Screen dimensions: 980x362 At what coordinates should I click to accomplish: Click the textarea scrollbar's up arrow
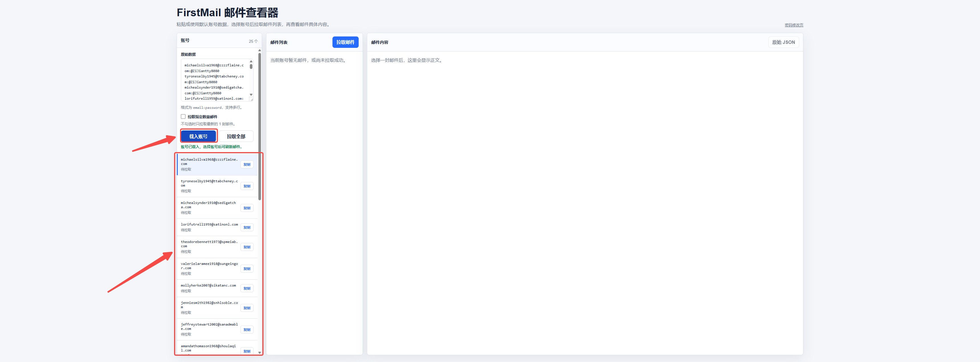click(251, 61)
